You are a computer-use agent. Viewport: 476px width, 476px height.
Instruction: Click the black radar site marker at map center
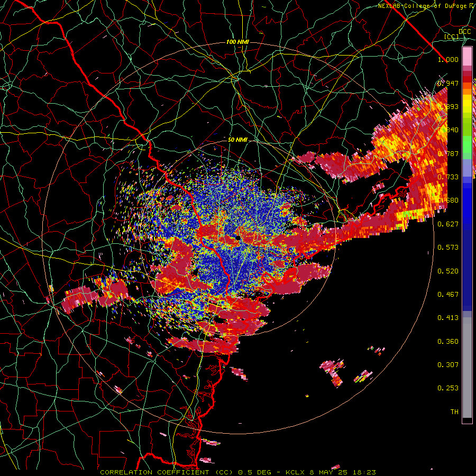pyautogui.click(x=237, y=237)
